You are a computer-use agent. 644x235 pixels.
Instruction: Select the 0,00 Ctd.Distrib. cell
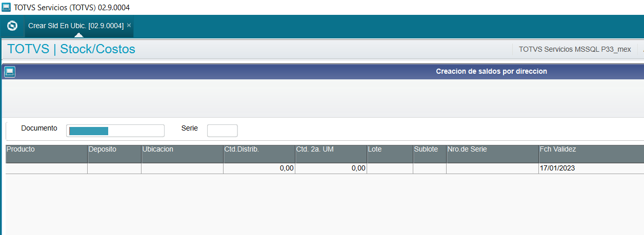pyautogui.click(x=259, y=168)
